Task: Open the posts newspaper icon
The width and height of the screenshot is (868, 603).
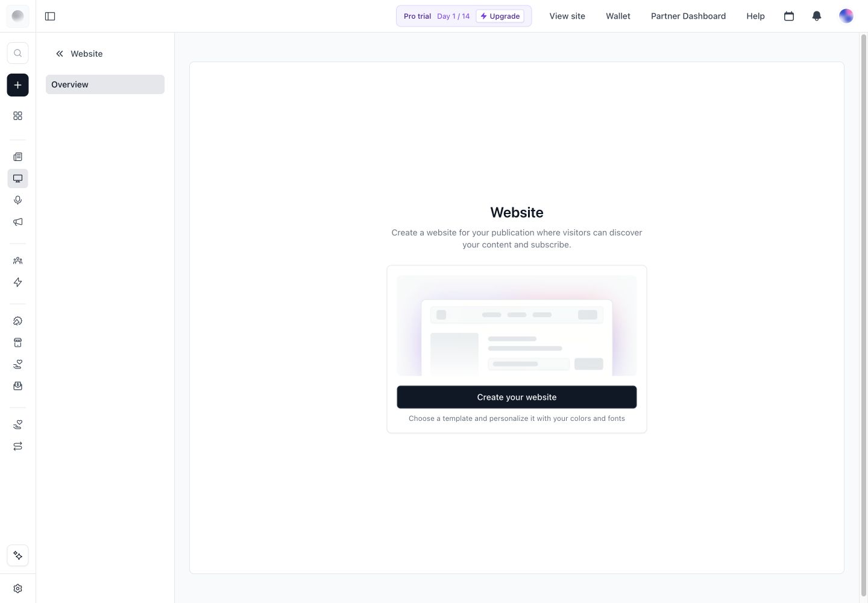Action: click(17, 157)
